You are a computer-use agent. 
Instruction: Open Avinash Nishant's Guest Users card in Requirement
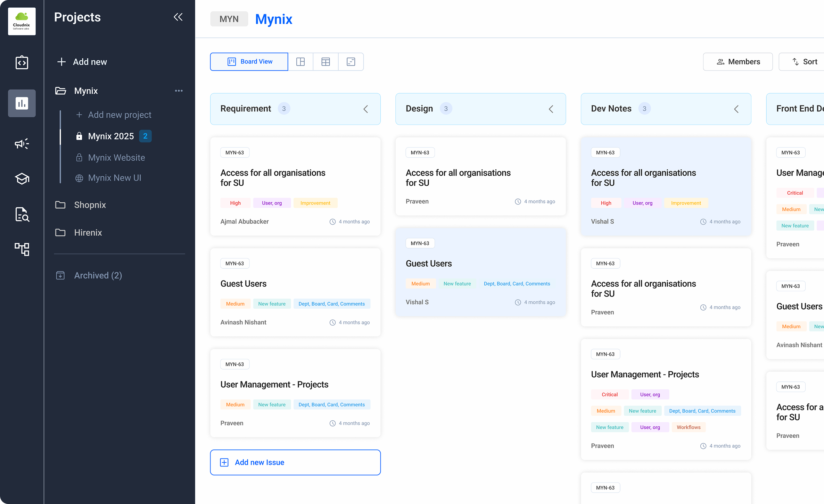[295, 292]
